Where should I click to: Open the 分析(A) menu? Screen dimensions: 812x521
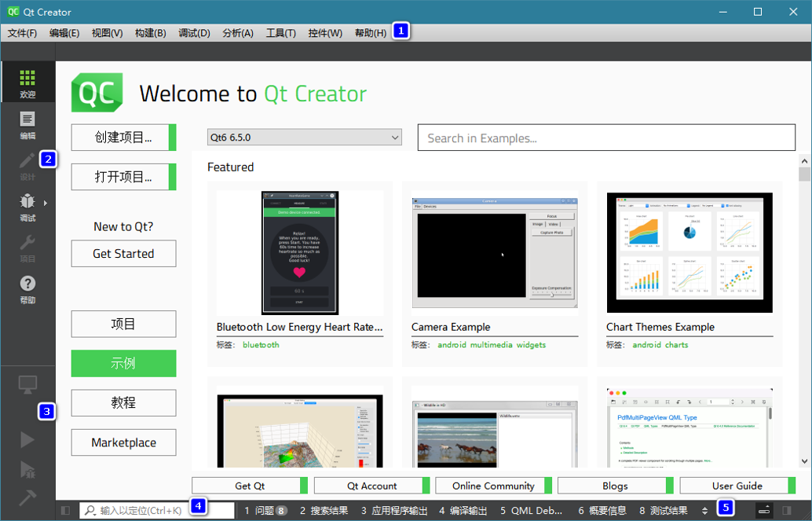click(238, 33)
